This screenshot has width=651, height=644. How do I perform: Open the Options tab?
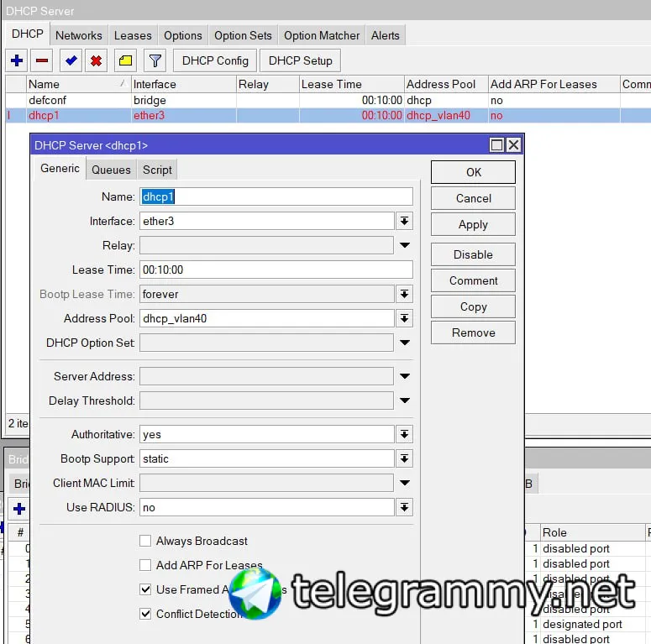[182, 36]
